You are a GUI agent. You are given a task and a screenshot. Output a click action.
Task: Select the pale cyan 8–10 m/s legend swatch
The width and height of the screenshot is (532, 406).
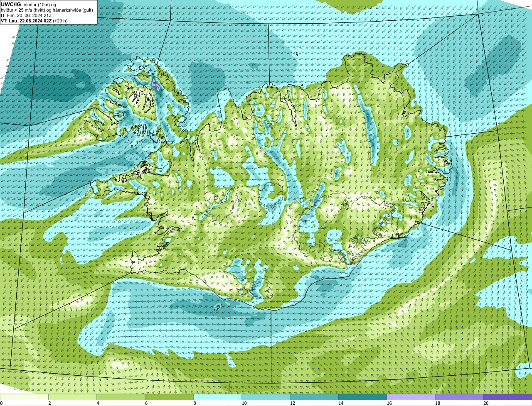(218, 397)
